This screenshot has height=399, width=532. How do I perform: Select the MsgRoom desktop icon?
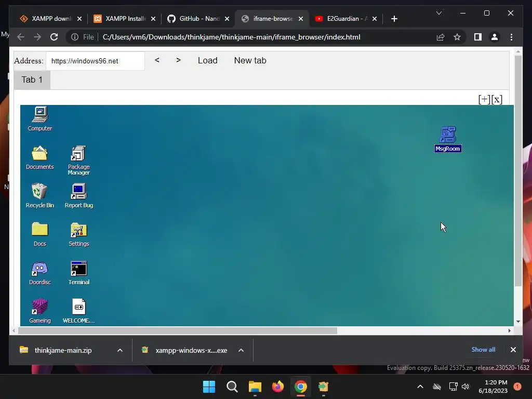coord(448,139)
